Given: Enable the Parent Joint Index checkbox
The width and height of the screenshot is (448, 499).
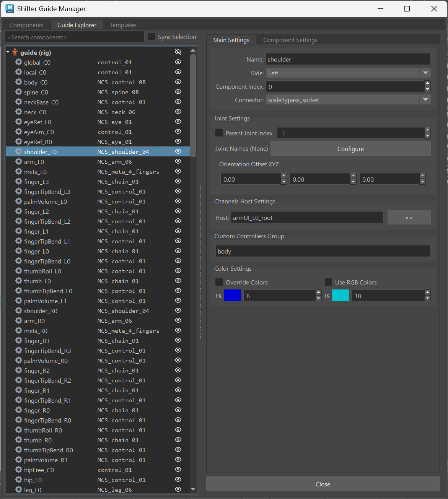Looking at the screenshot, I should [x=219, y=133].
